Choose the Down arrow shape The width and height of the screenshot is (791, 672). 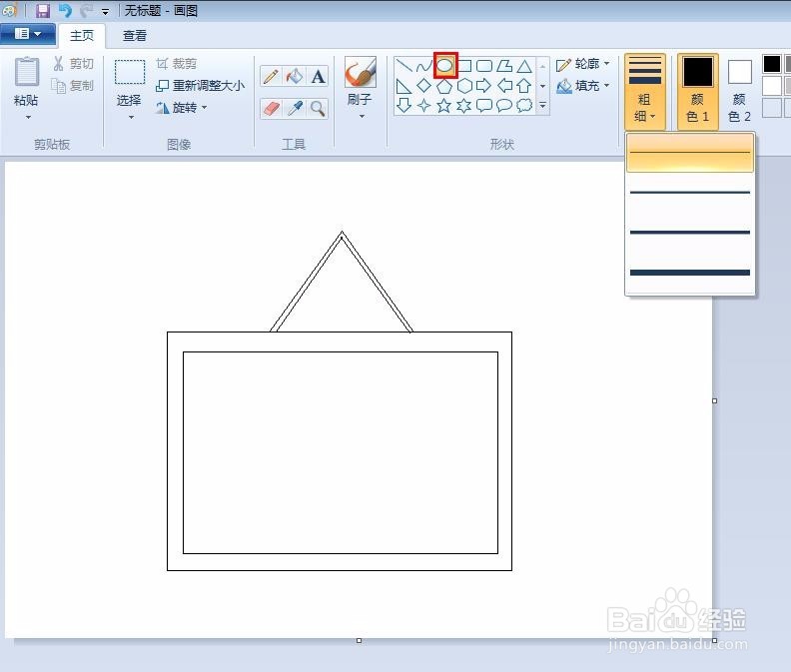point(403,105)
